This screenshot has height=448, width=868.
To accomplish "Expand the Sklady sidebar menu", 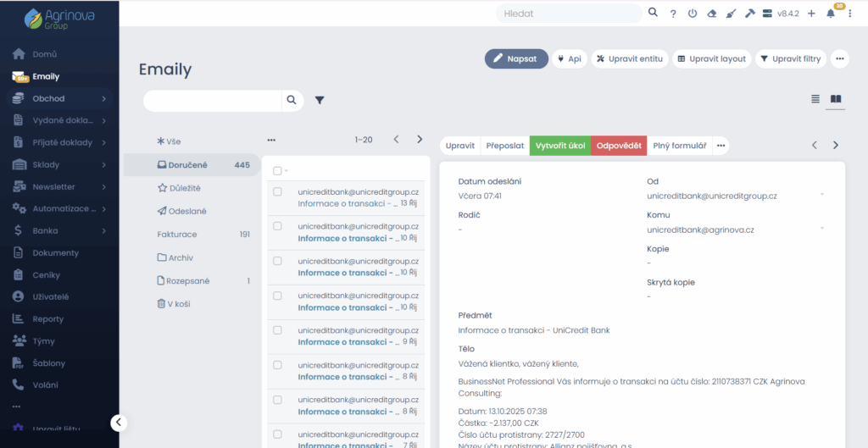I will [103, 164].
